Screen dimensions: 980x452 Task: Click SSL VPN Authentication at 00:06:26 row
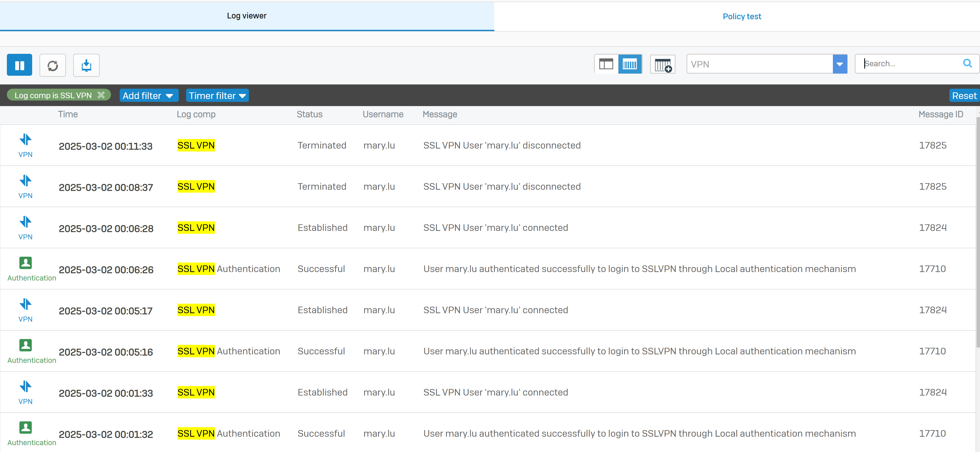(x=229, y=268)
